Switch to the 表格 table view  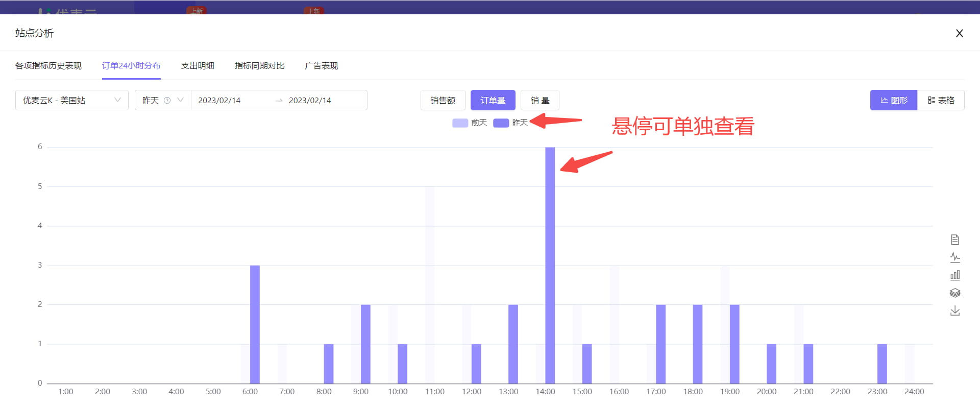(x=941, y=100)
